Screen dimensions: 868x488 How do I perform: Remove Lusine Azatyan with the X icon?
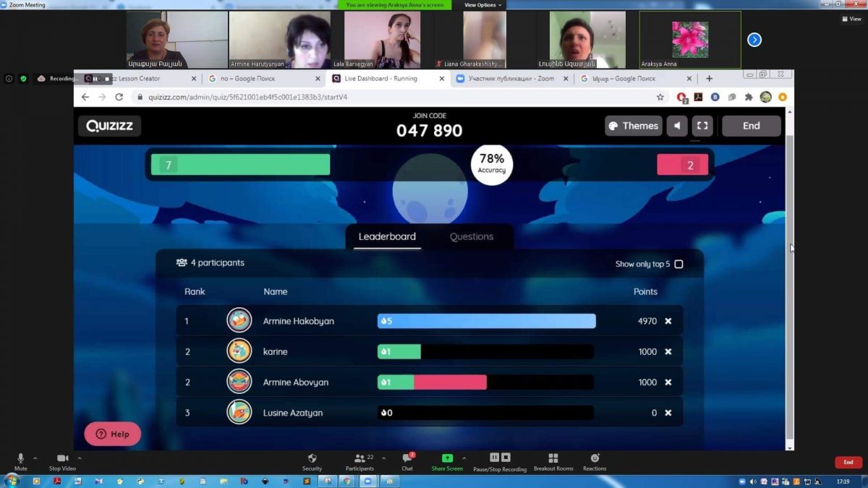[x=668, y=413]
